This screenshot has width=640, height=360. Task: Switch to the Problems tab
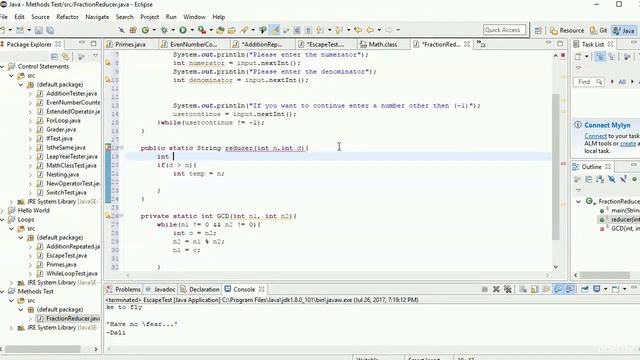coord(123,289)
